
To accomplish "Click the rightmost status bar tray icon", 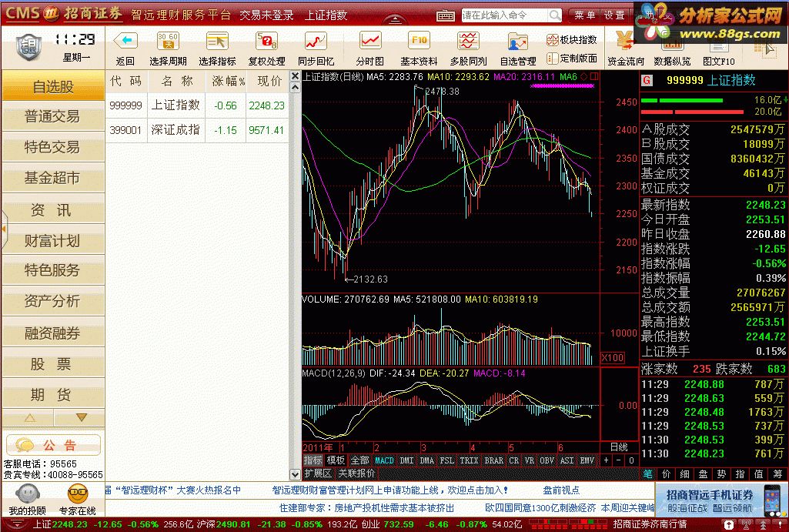I will 781,524.
